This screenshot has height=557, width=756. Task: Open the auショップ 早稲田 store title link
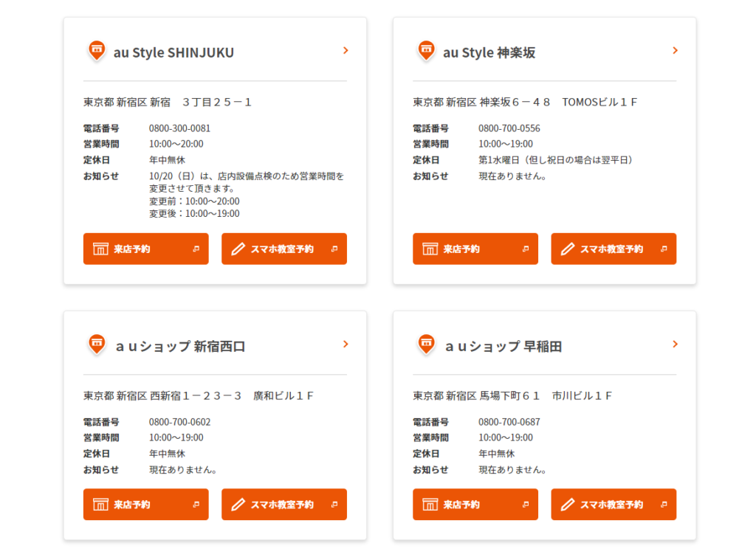click(x=503, y=347)
